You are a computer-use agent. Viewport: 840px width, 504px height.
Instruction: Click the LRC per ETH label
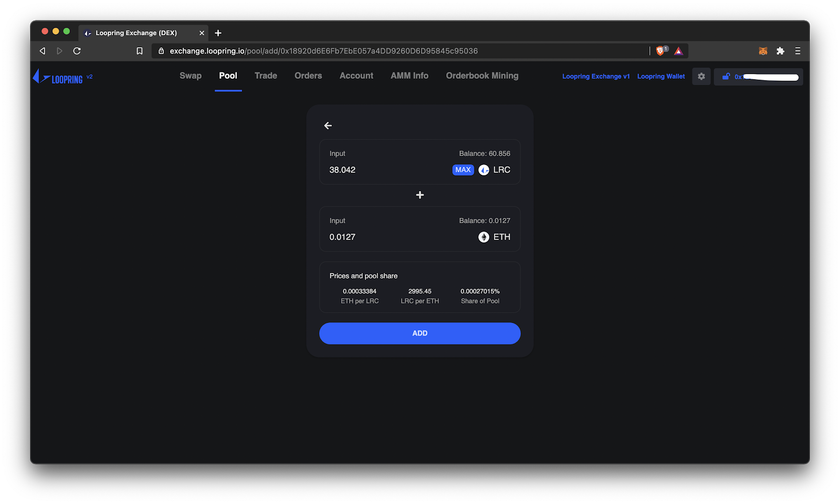420,301
